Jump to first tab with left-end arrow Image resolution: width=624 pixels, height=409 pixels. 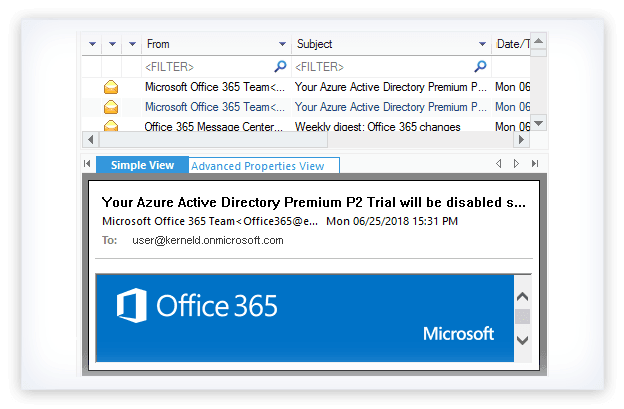[498, 163]
